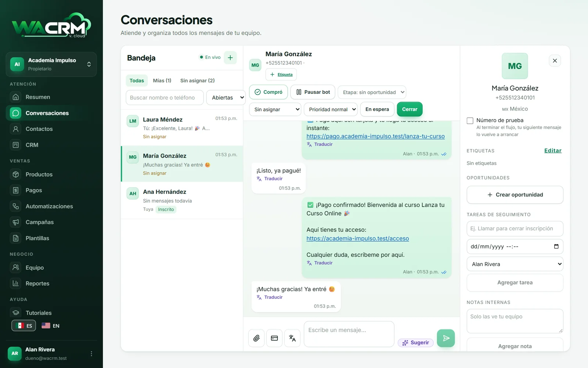Switch the language to ES
The height and width of the screenshot is (368, 588).
(x=24, y=326)
